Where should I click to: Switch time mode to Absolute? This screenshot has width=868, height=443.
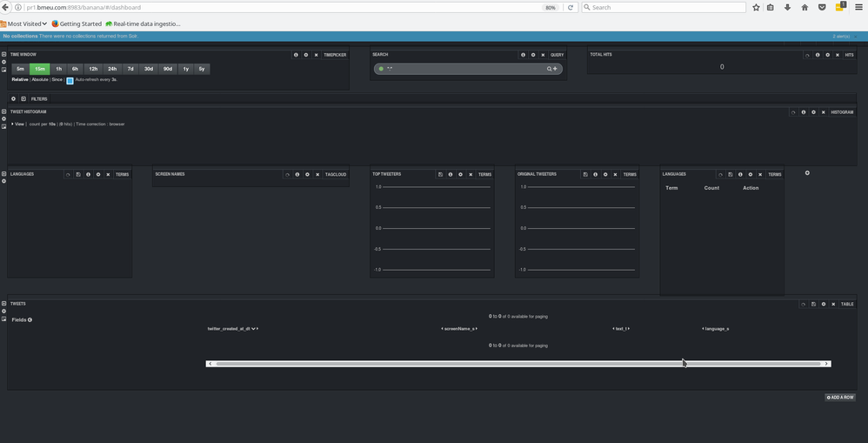click(x=40, y=80)
